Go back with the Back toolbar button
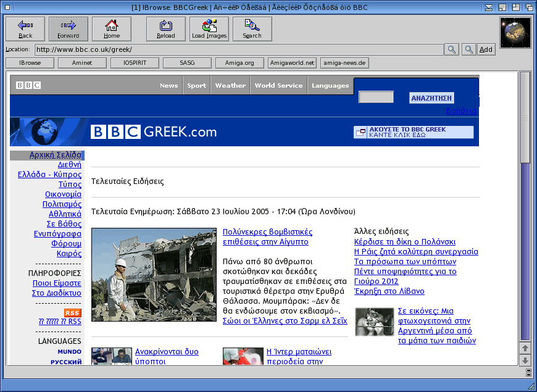 pos(25,29)
